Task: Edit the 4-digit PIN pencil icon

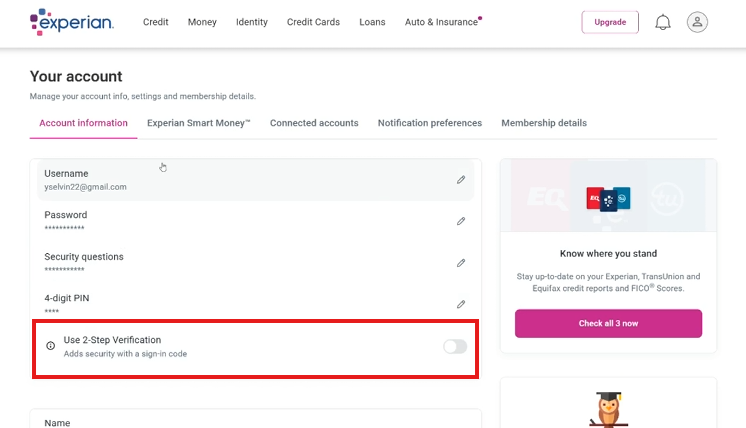Action: 461,304
